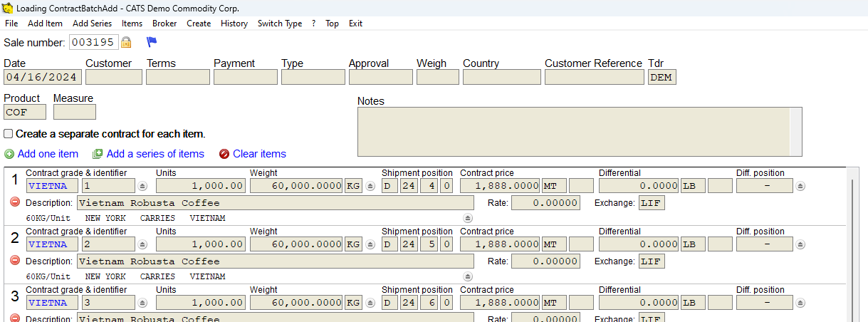
Task: Click the application icon in title bar
Action: coord(7,9)
